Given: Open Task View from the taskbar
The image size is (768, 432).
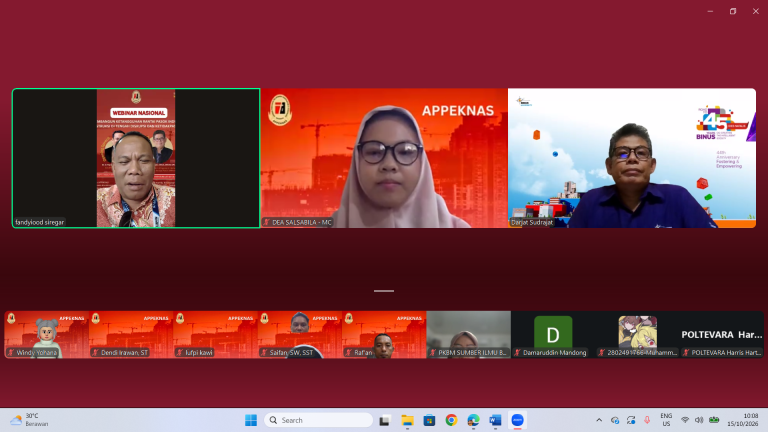Looking at the screenshot, I should coord(384,420).
